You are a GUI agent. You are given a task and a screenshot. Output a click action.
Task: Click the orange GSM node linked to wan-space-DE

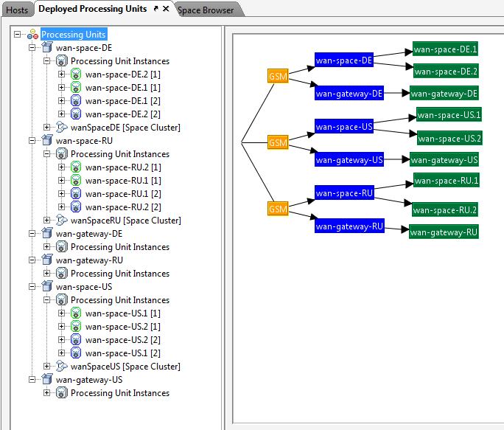277,75
